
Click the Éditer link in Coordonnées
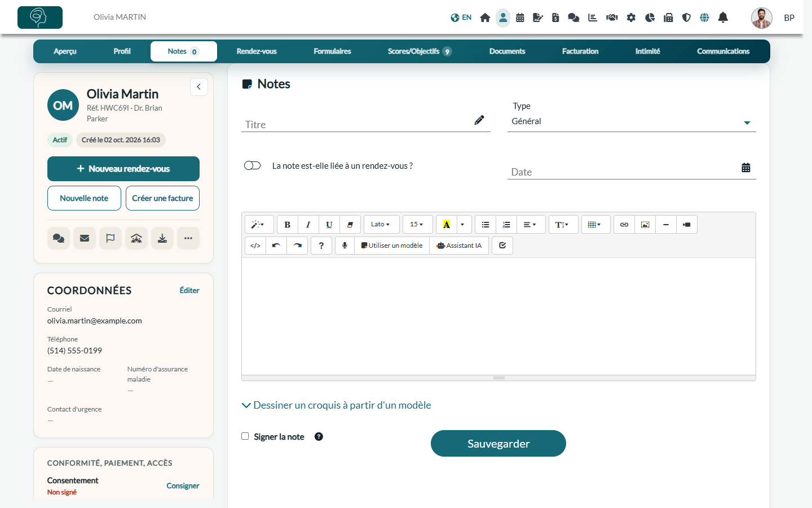(189, 290)
